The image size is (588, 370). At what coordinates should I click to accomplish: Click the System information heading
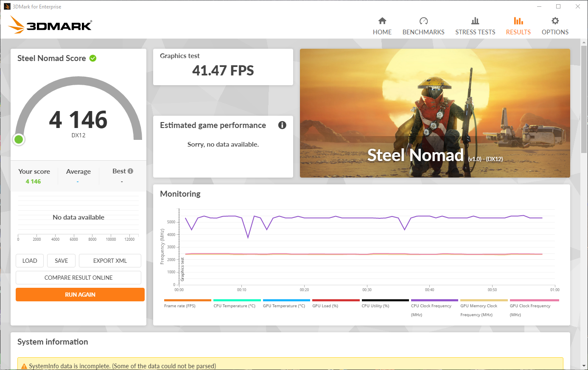tap(53, 342)
